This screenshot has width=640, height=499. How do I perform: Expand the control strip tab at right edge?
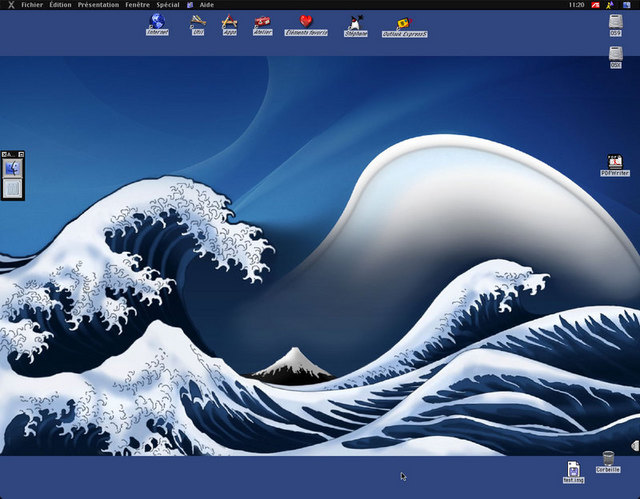click(x=636, y=446)
